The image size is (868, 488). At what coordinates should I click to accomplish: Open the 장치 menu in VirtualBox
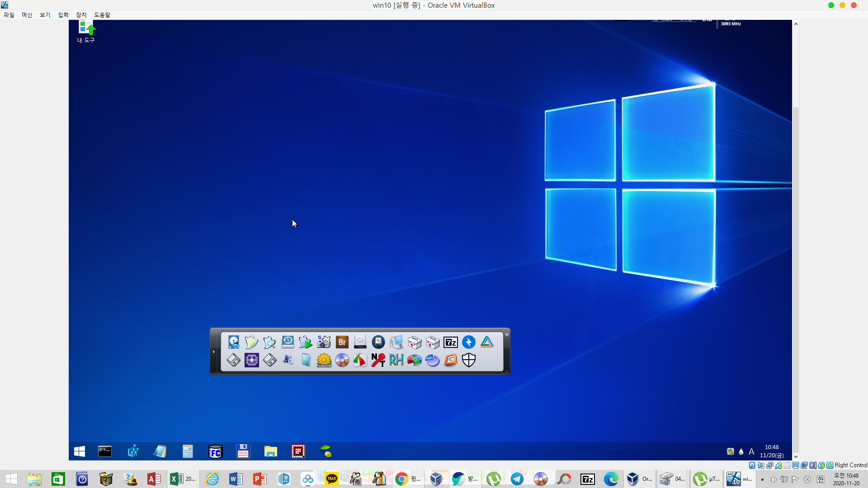[81, 15]
